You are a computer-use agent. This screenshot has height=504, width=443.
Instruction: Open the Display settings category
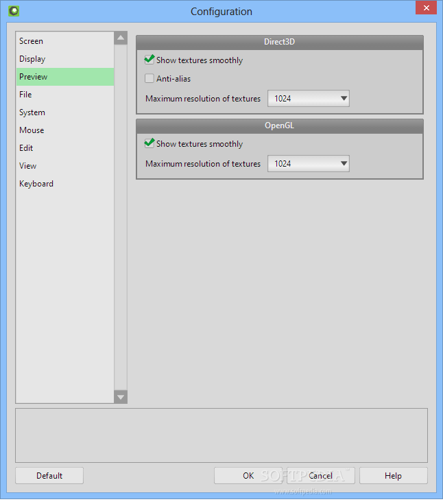65,59
